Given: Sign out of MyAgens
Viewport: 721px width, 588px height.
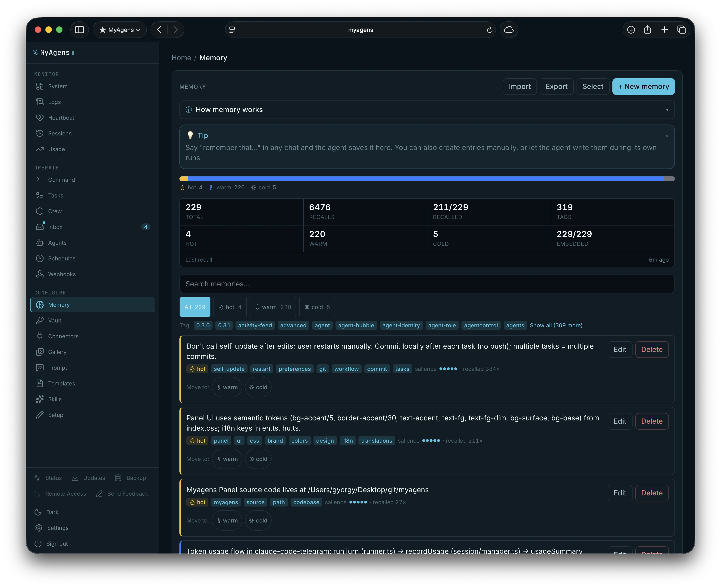Looking at the screenshot, I should (x=51, y=544).
